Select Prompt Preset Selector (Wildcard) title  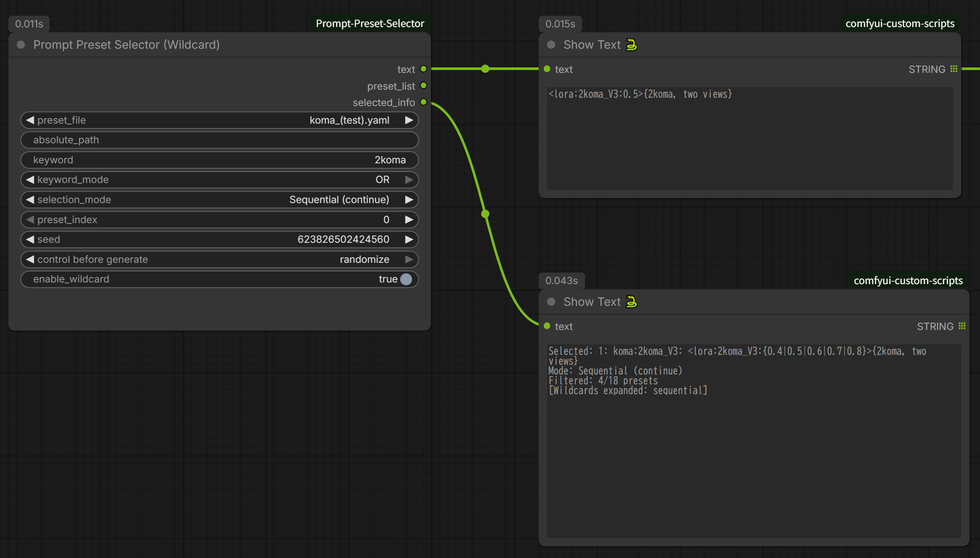[x=126, y=45]
